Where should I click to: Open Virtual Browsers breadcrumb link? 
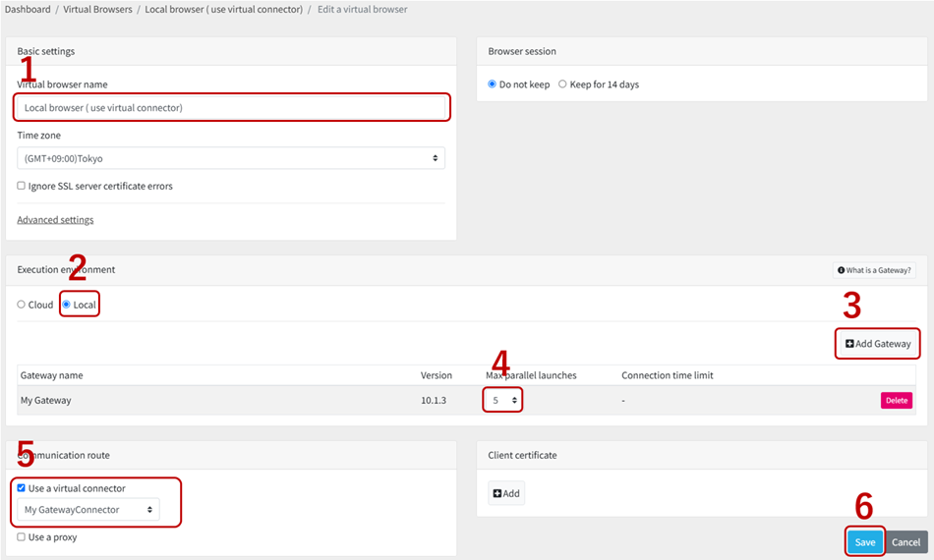pos(97,10)
